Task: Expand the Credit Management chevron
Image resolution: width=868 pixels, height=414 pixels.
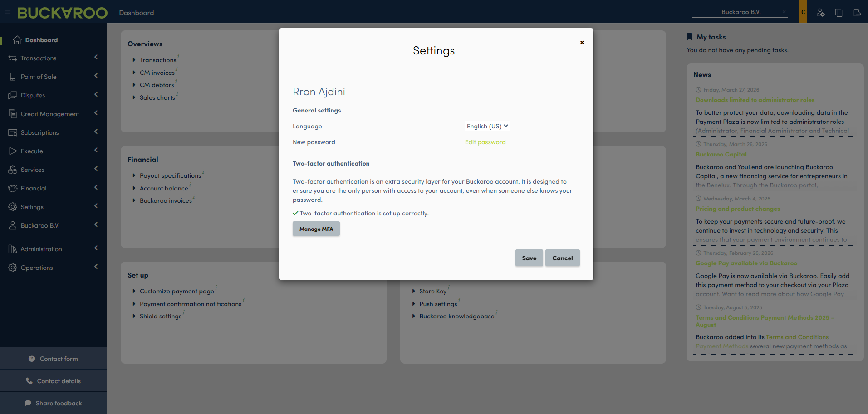Action: pos(96,113)
